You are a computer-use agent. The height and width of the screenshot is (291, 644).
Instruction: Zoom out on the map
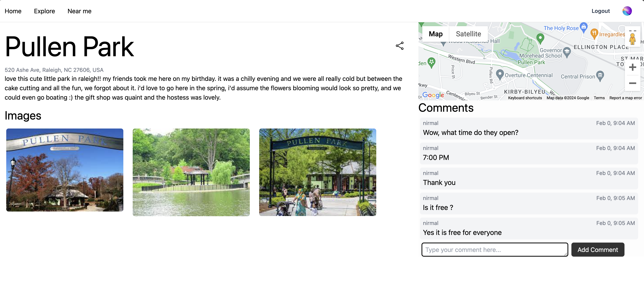[x=632, y=83]
